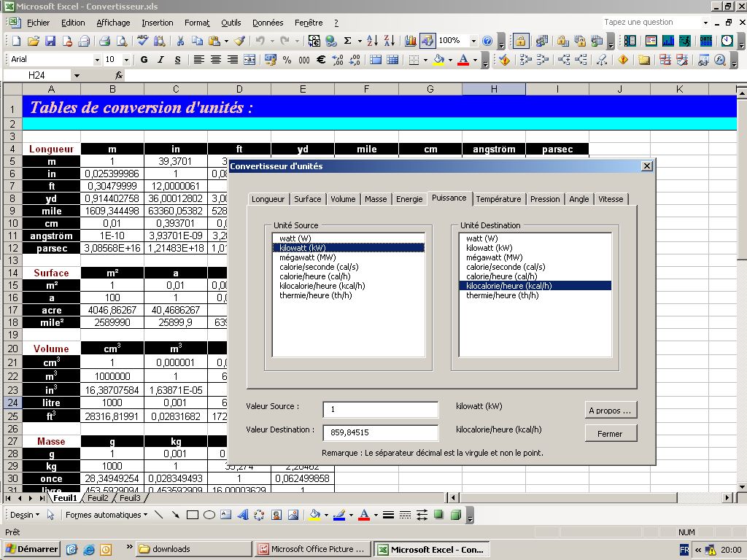
Task: Click the Valeur Destination input field
Action: pos(381,432)
